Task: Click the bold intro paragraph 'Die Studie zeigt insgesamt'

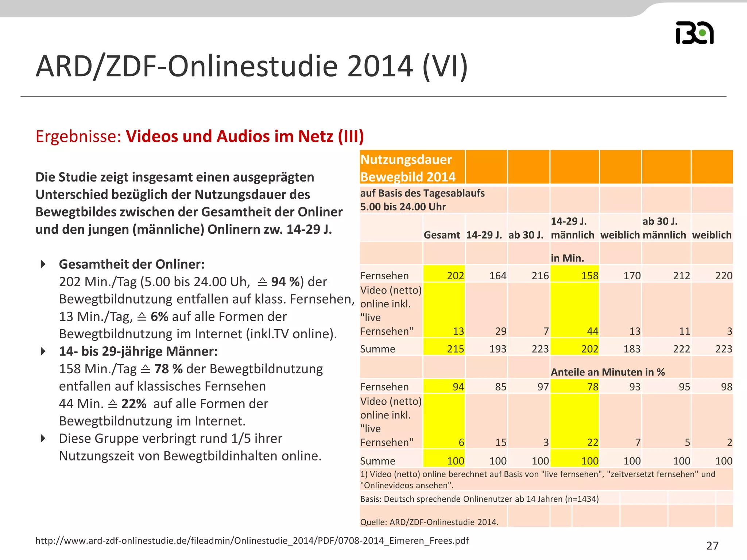Action: [x=189, y=203]
